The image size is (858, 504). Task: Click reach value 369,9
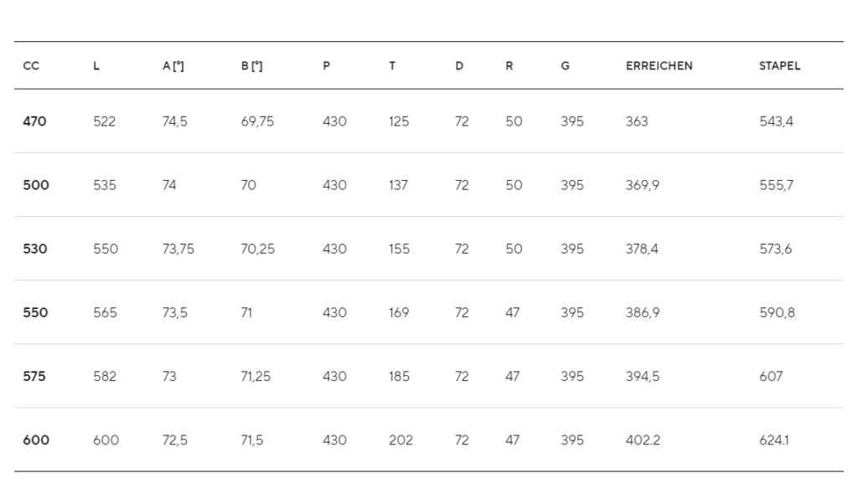(x=643, y=186)
